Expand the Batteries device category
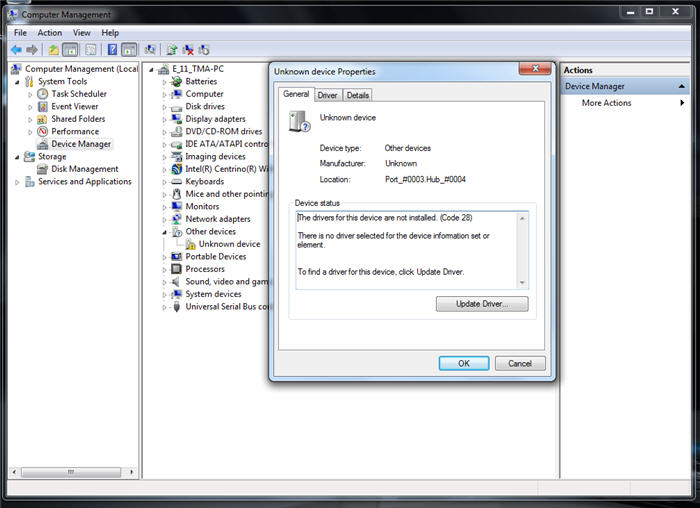This screenshot has width=700, height=508. (164, 82)
